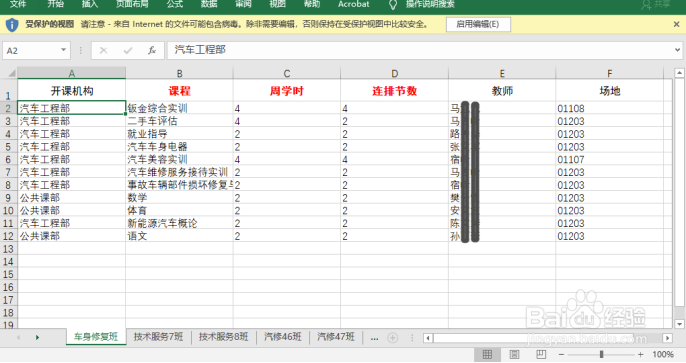Image resolution: width=686 pixels, height=363 pixels.
Task: Select the 汽车车身电器 cell
Action: 179,147
